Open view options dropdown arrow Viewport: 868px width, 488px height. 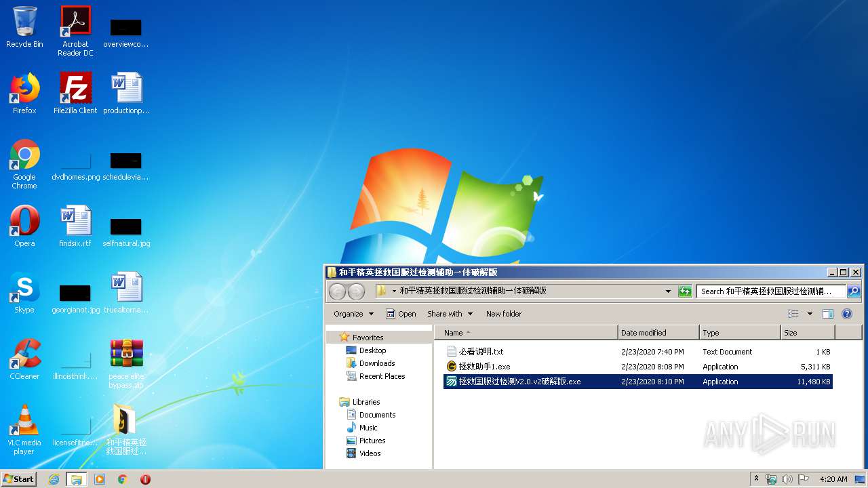(x=810, y=314)
